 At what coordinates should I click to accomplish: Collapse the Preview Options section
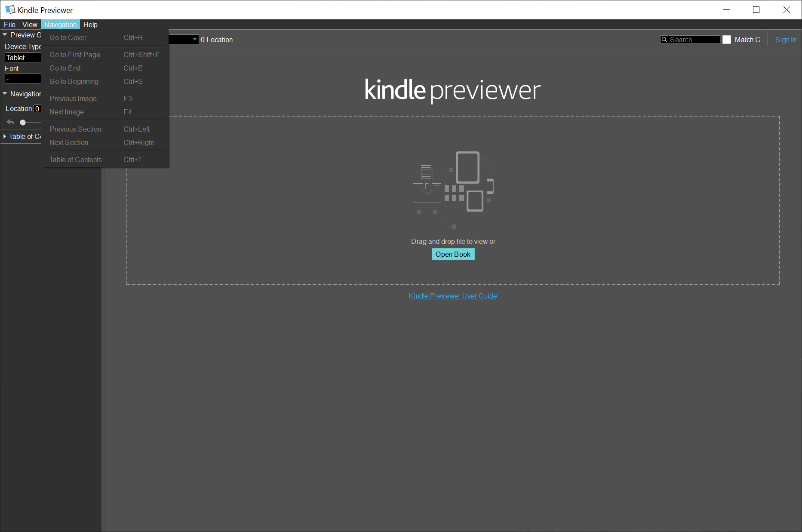5,34
